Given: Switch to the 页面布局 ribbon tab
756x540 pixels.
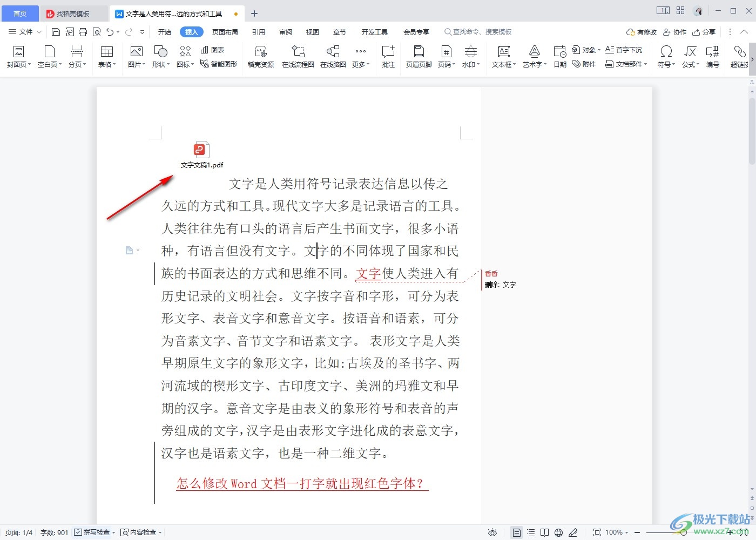Looking at the screenshot, I should tap(225, 32).
